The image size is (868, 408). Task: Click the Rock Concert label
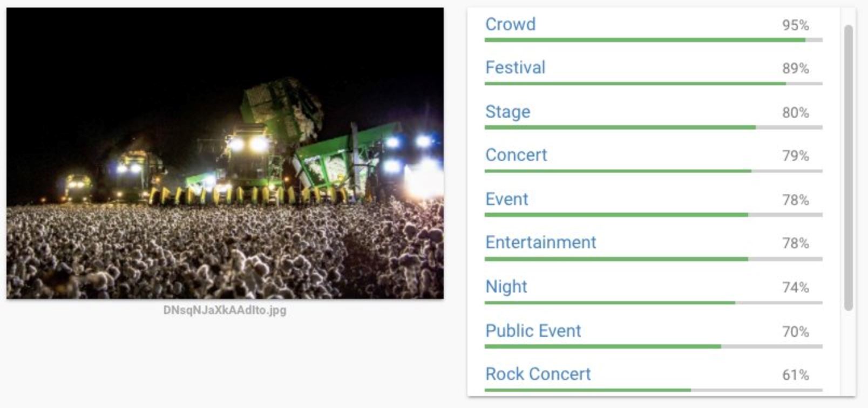tap(538, 374)
